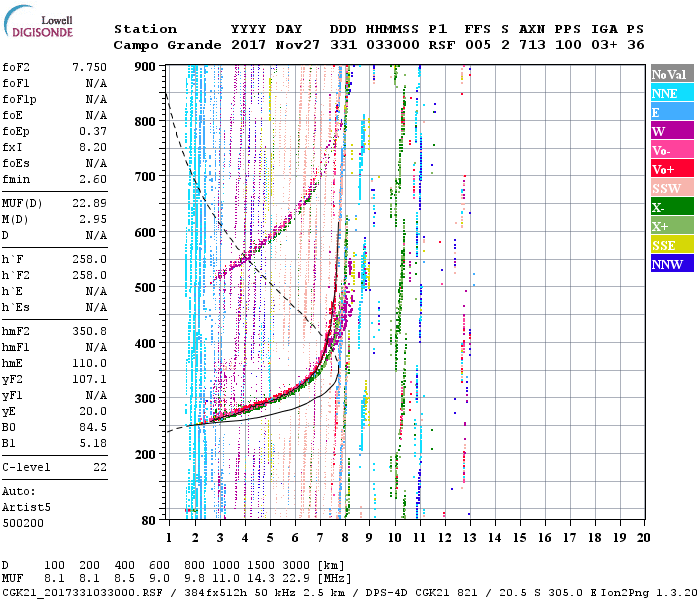Screen dimensions: 700x600
Task: Click the 20 tick on frequency axis
Action: (x=640, y=538)
